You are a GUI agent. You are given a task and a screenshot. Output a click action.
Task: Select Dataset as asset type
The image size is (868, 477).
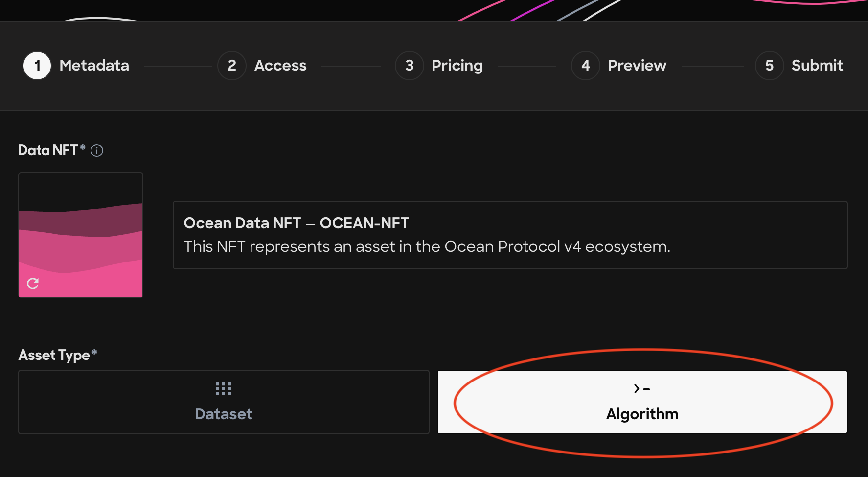(224, 402)
